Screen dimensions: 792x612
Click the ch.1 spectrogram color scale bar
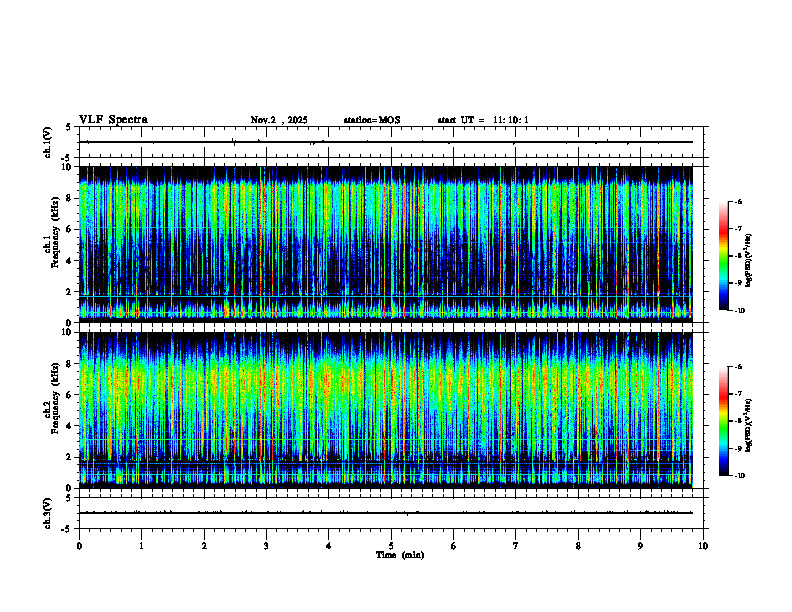724,256
